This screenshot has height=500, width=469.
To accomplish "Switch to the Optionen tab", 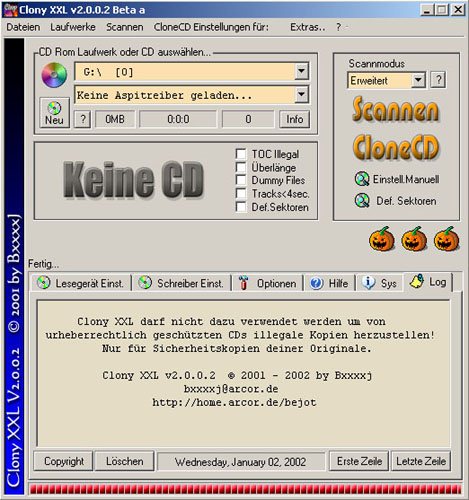I will coord(268,283).
